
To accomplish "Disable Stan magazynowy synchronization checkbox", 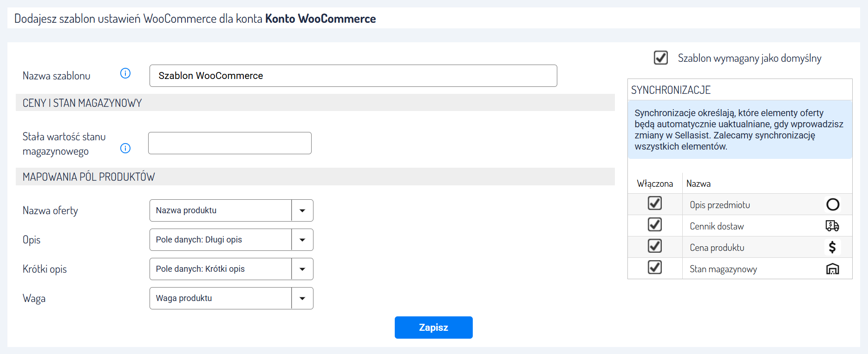I will [655, 268].
